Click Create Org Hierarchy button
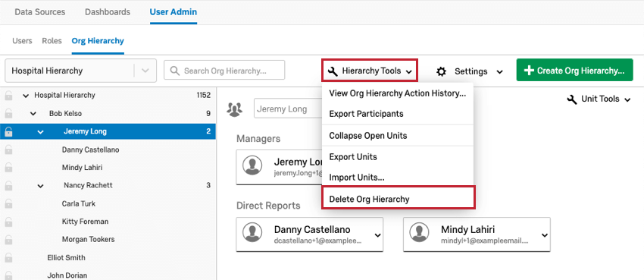Viewport: 644px width, 280px height. [x=574, y=71]
